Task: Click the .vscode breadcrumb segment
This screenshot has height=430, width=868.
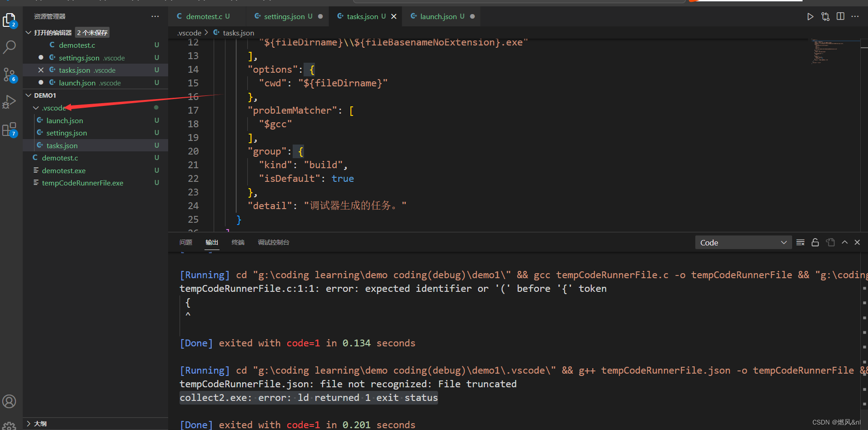Action: 189,33
